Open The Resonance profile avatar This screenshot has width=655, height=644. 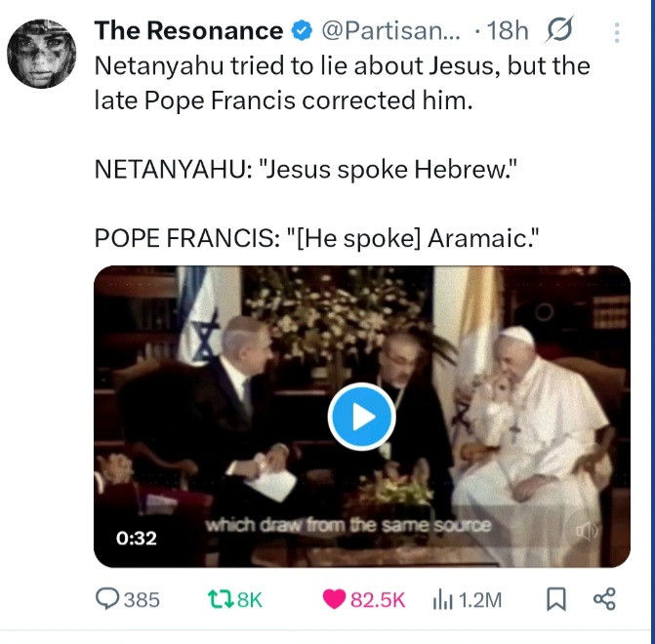[x=42, y=54]
